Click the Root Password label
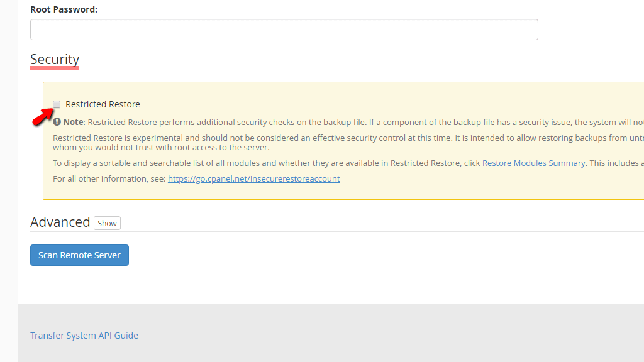Screen dimensions: 644x362 coord(64,9)
